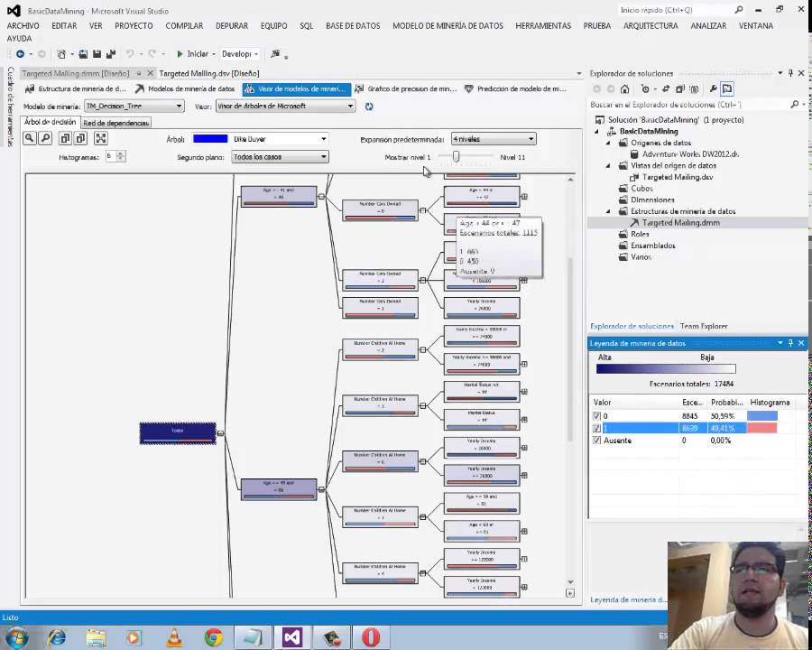Pin the Leyenda de minería de datos panel
The width and height of the screenshot is (812, 650).
pyautogui.click(x=790, y=343)
